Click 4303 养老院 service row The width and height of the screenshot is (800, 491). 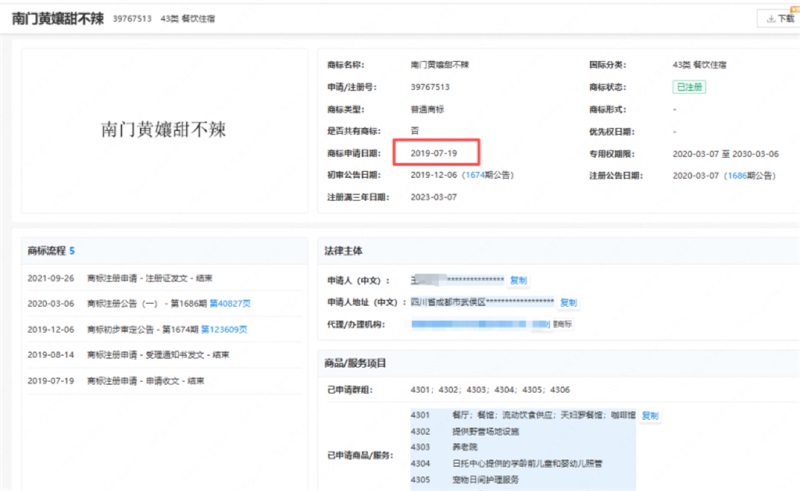tap(444, 447)
